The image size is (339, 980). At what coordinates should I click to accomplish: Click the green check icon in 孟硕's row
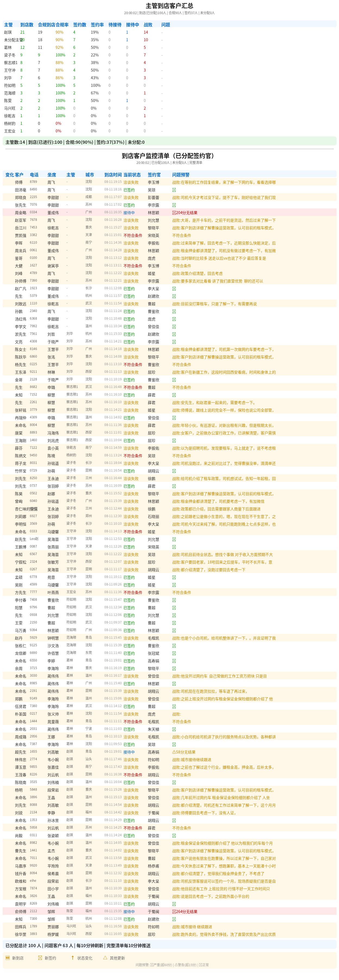174,577
